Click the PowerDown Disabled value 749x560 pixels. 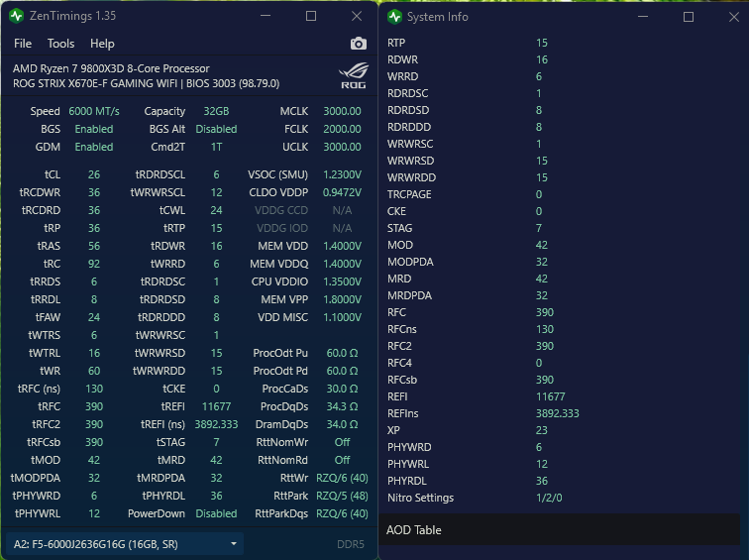pyautogui.click(x=216, y=513)
